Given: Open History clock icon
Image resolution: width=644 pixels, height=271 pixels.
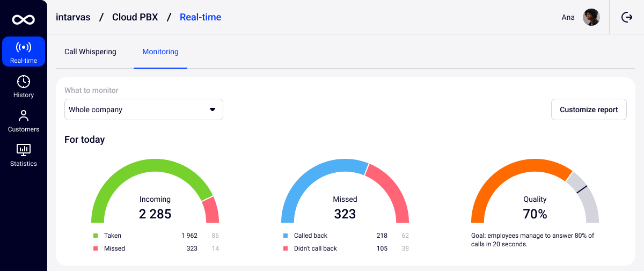Looking at the screenshot, I should [24, 82].
